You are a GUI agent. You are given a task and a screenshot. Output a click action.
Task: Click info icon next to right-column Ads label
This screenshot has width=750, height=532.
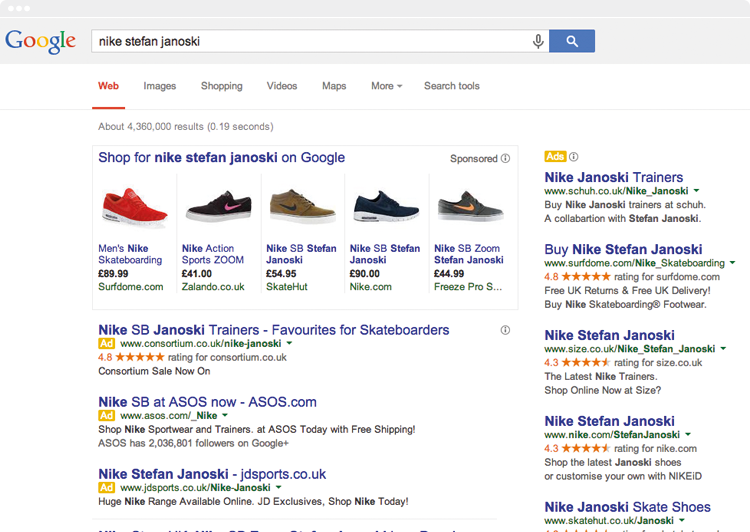click(x=574, y=157)
